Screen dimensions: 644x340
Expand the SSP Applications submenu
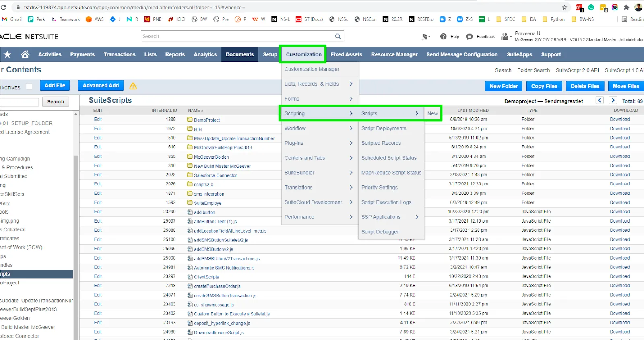point(417,217)
